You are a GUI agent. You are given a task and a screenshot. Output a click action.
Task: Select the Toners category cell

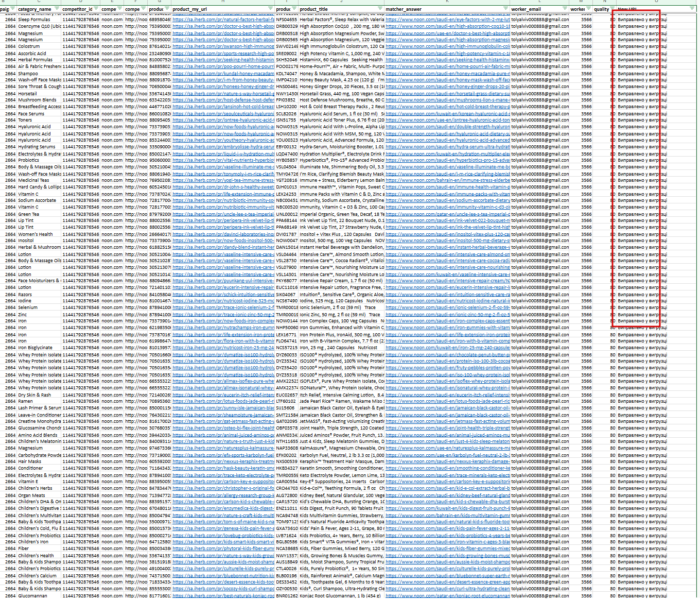(39, 120)
